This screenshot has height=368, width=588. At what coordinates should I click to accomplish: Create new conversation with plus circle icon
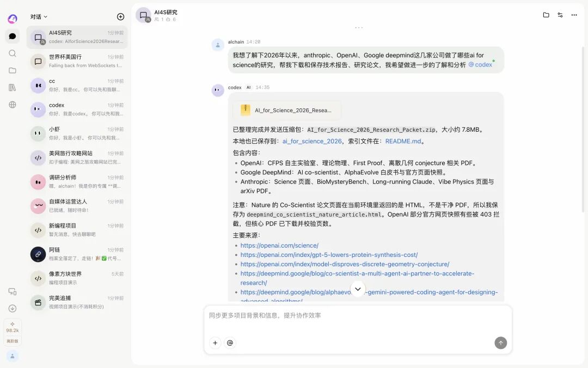(x=120, y=16)
